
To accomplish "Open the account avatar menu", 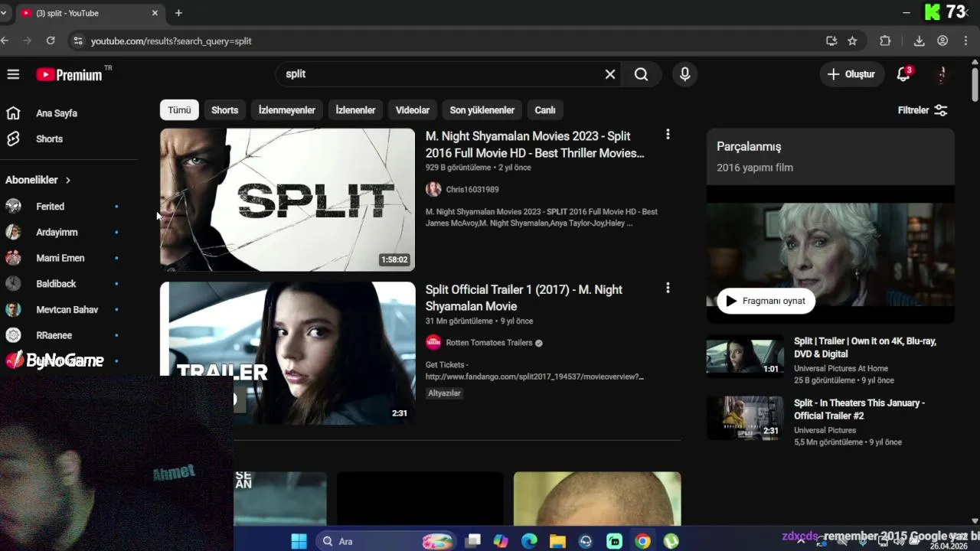I will [942, 74].
